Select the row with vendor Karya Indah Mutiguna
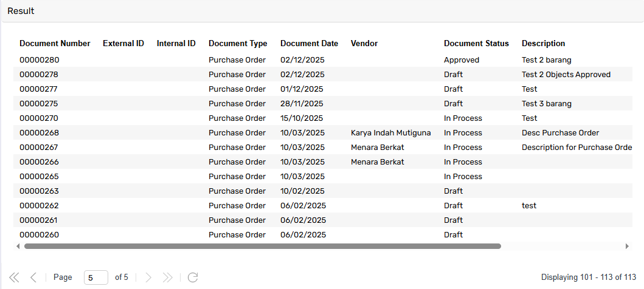 click(390, 133)
